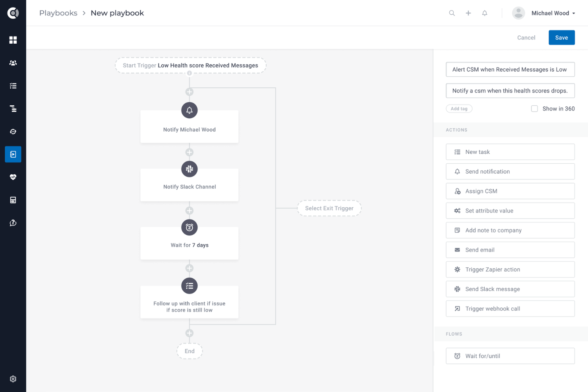Open the Health score heart icon

13,177
